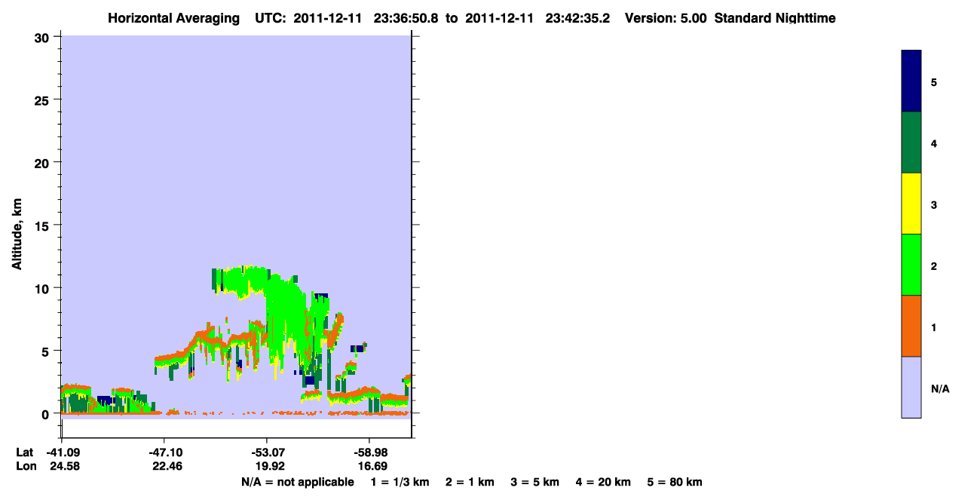Click the 15 tick label on altitude axis

tap(43, 225)
